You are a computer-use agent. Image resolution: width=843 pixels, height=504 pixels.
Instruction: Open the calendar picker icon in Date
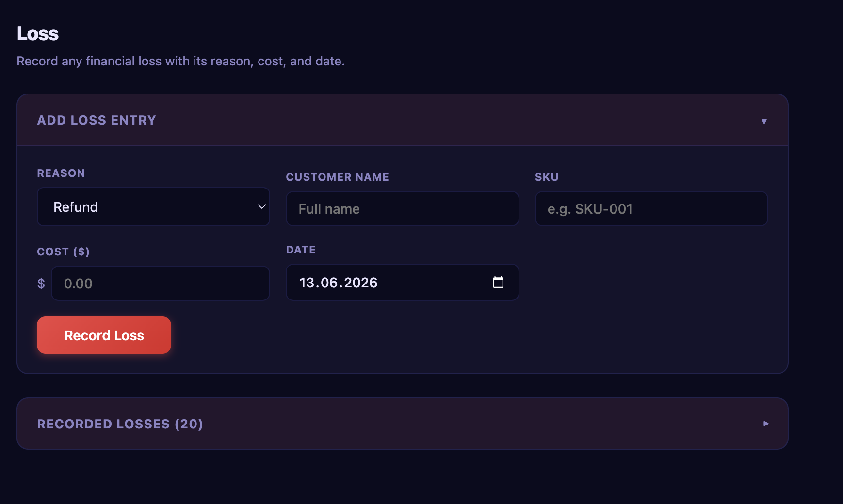pos(498,282)
